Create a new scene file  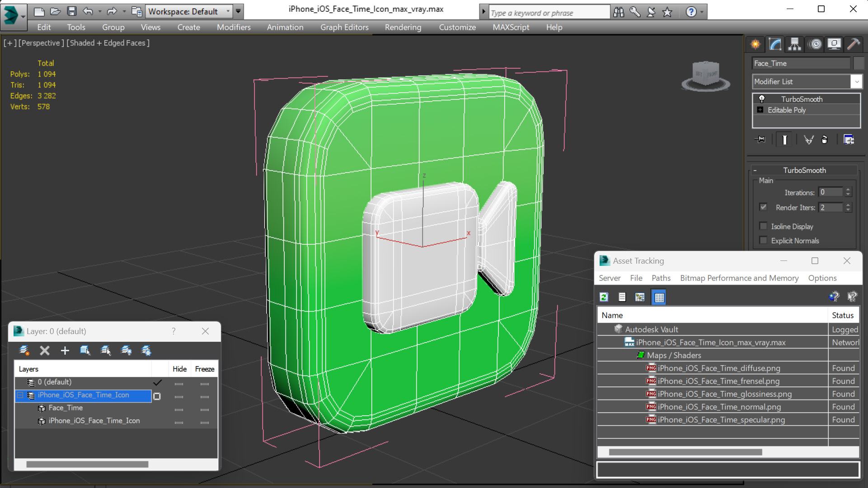pyautogui.click(x=39, y=12)
